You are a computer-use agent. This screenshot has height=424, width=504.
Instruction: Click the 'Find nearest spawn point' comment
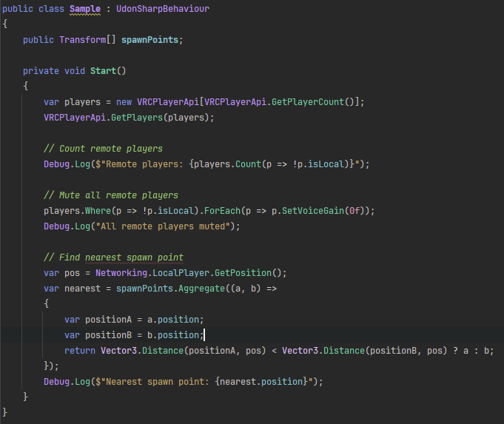[x=113, y=257]
